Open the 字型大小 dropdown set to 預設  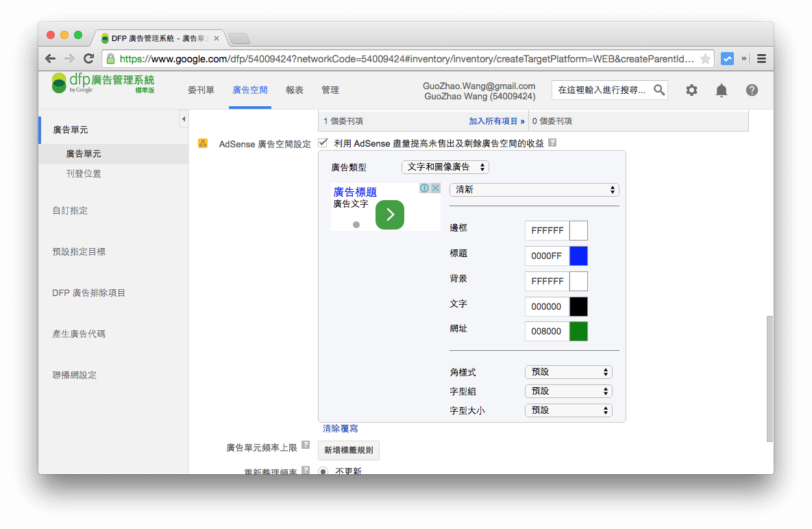[568, 410]
